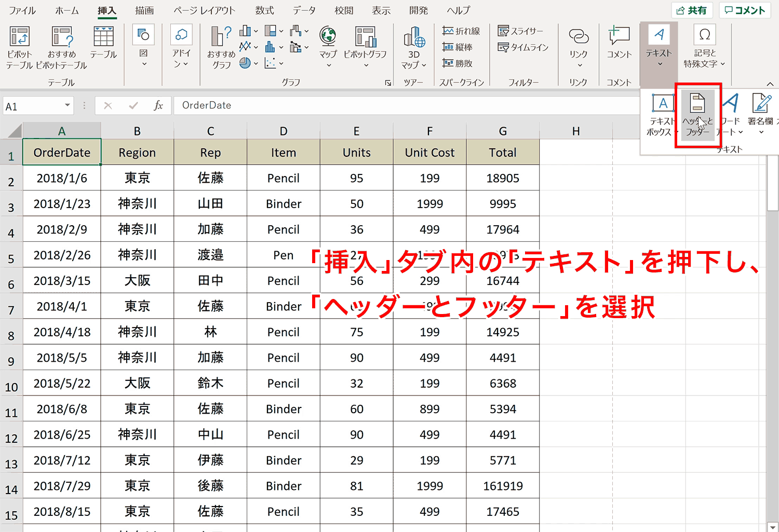Click the コメント button at top right

pos(745,10)
